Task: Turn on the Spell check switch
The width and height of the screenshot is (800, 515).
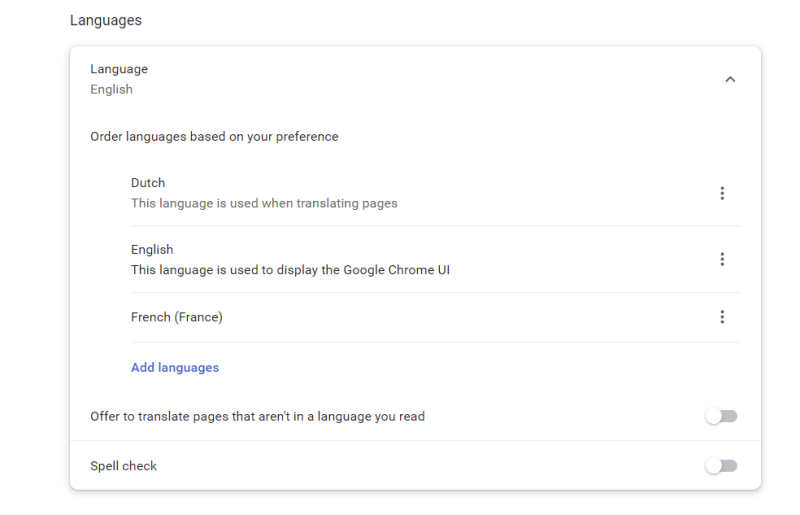Action: [x=721, y=466]
